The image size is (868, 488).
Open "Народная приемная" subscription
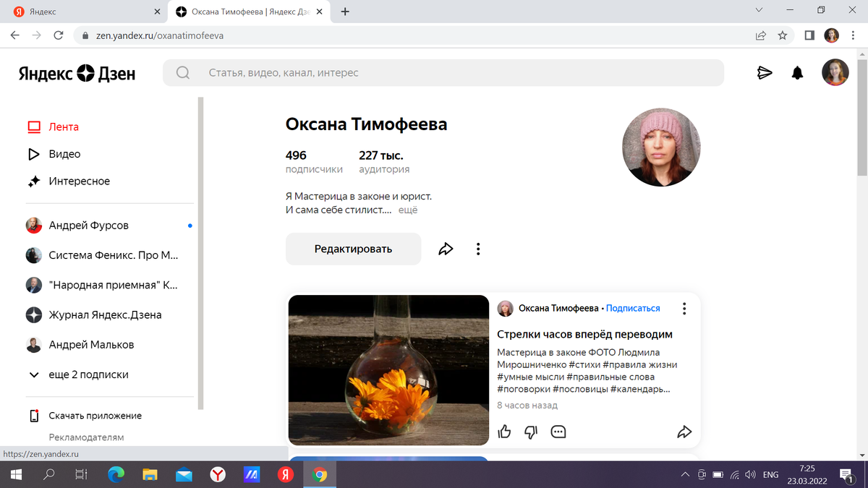102,285
